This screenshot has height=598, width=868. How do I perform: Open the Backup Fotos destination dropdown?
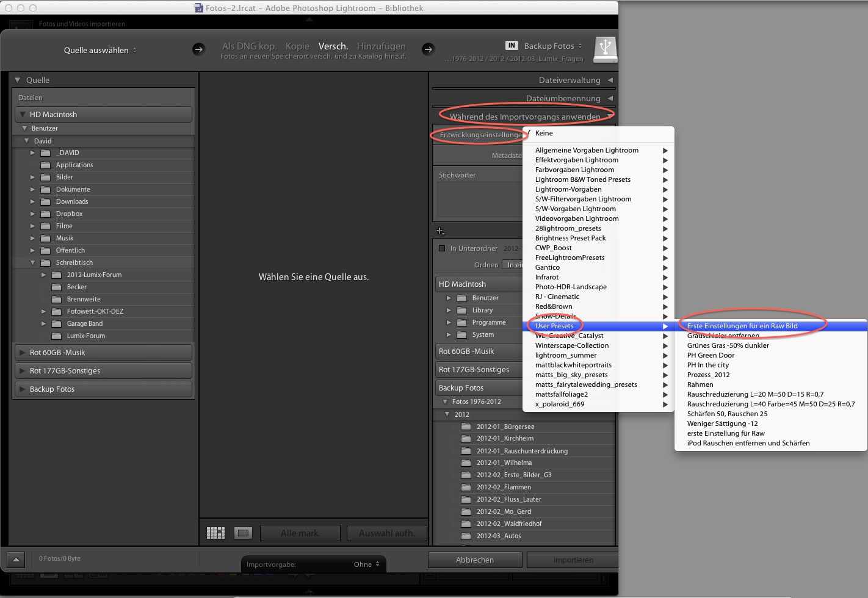tap(553, 46)
